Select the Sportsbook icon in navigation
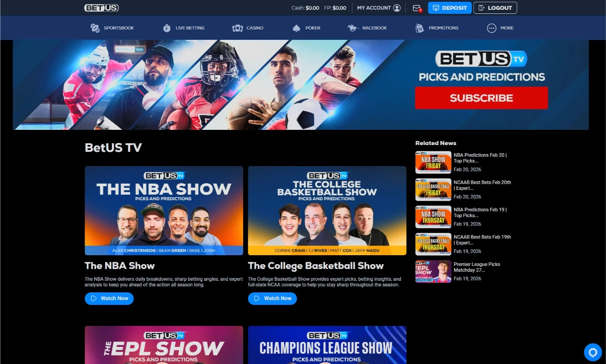This screenshot has width=606, height=364. (x=94, y=28)
